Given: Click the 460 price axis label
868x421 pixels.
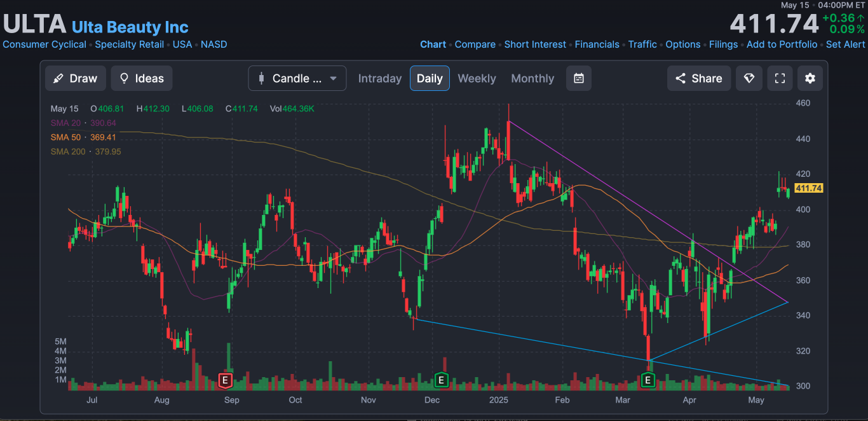Looking at the screenshot, I should tap(803, 103).
